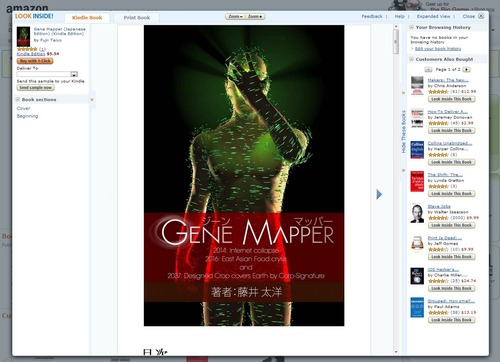The height and width of the screenshot is (362, 500).
Task: Click the scrollbar down arrow
Action: coord(396,352)
